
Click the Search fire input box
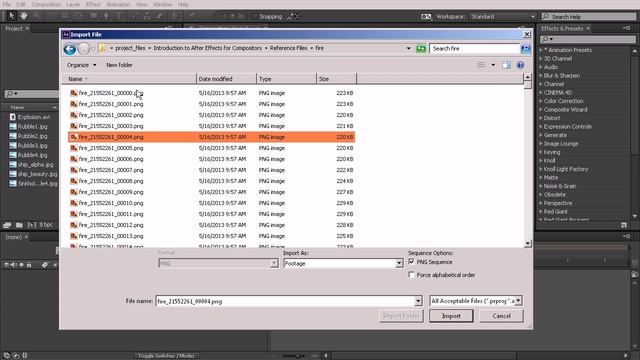click(x=474, y=49)
